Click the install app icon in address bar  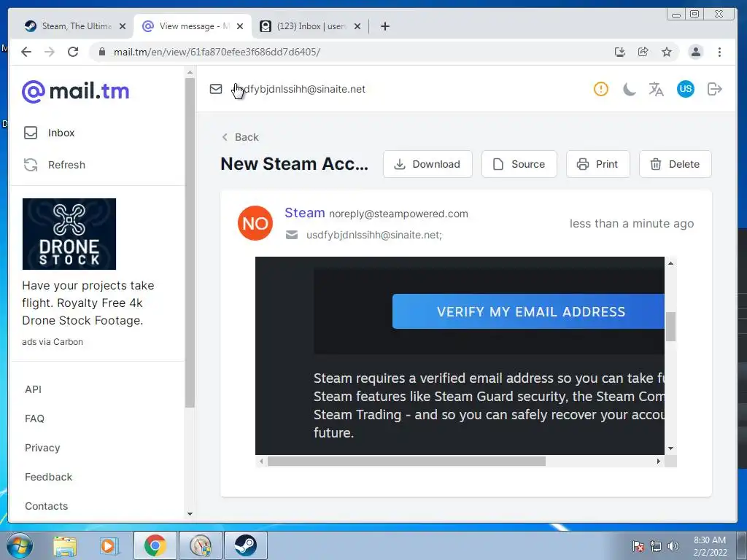coord(620,52)
